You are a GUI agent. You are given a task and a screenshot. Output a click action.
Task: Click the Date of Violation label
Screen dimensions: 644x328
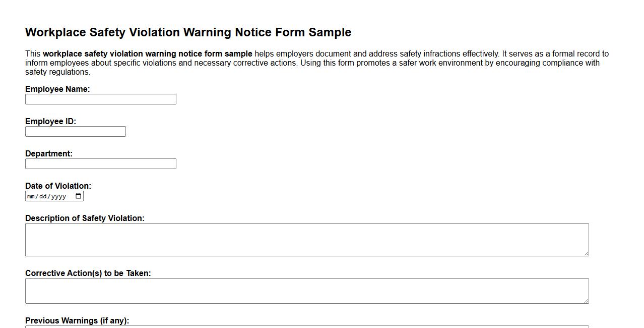(57, 186)
